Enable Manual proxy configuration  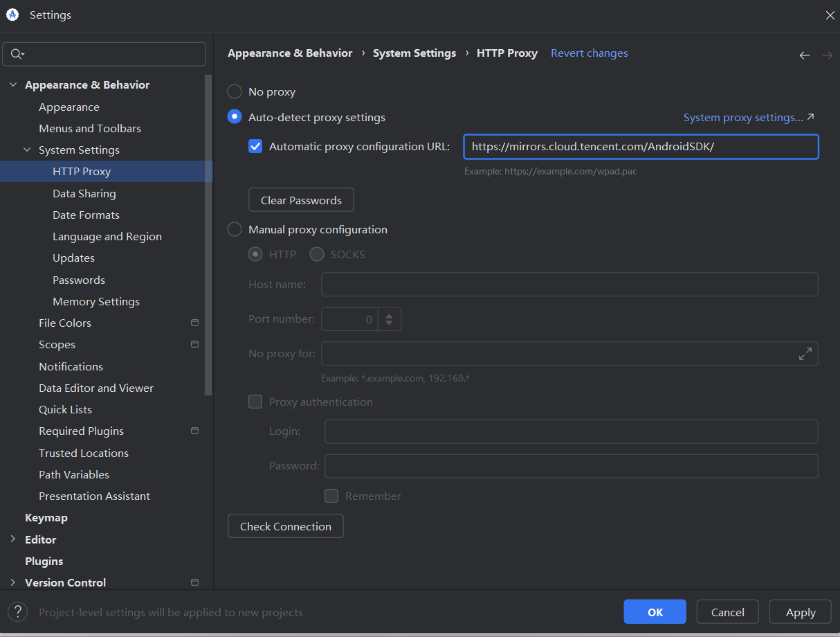point(234,229)
